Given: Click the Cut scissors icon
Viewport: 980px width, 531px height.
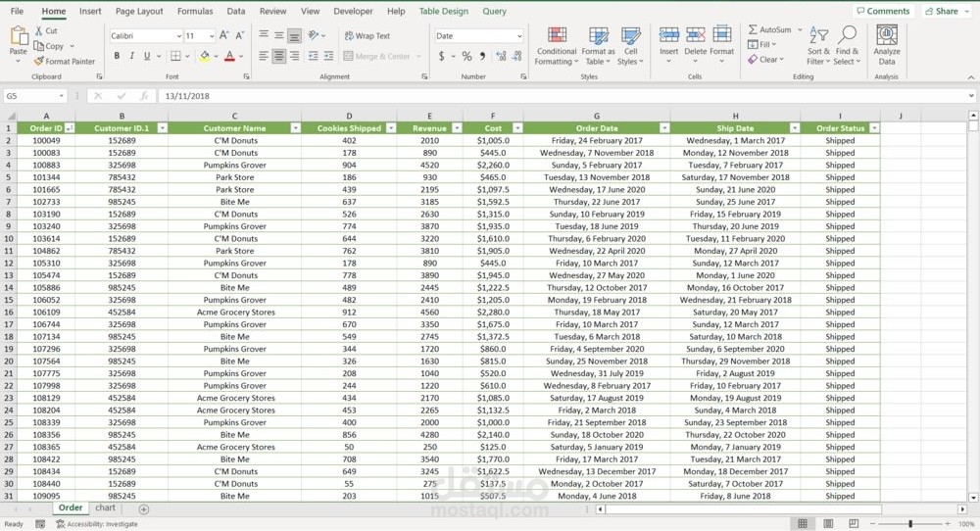Looking at the screenshot, I should click(39, 30).
